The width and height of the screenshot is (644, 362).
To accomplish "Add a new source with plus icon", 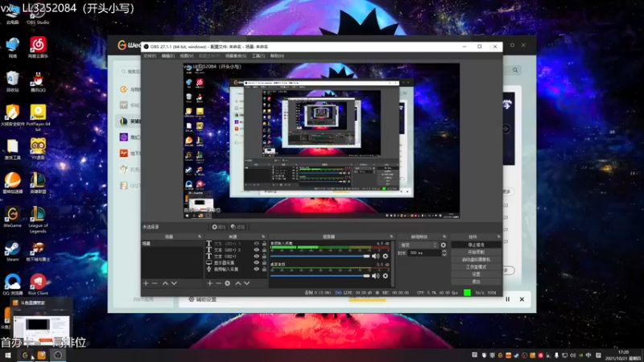I will 210,283.
